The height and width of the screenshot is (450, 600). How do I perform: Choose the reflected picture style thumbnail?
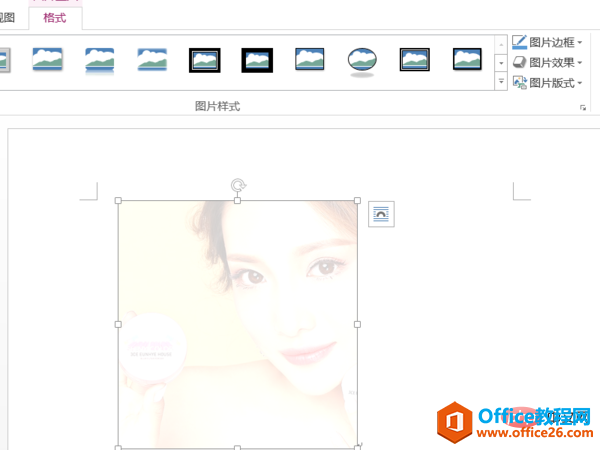pos(100,60)
